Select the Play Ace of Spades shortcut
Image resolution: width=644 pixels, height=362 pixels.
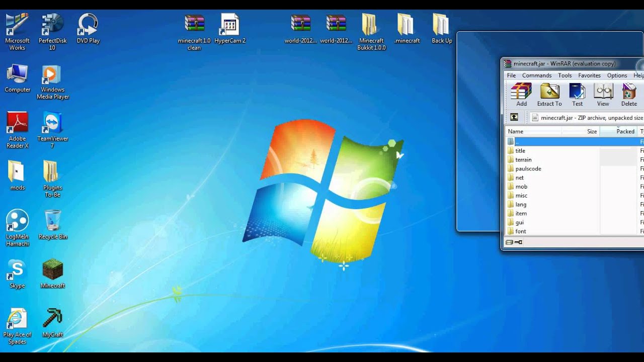17,326
